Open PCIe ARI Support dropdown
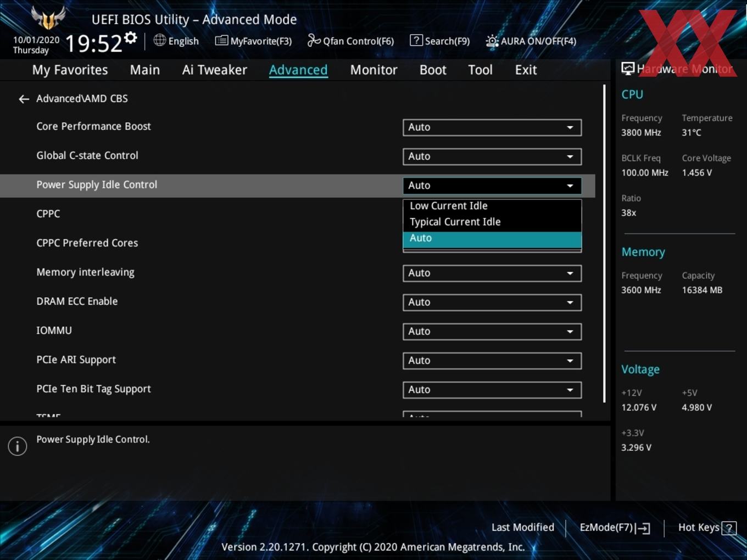The height and width of the screenshot is (560, 747). (x=492, y=361)
